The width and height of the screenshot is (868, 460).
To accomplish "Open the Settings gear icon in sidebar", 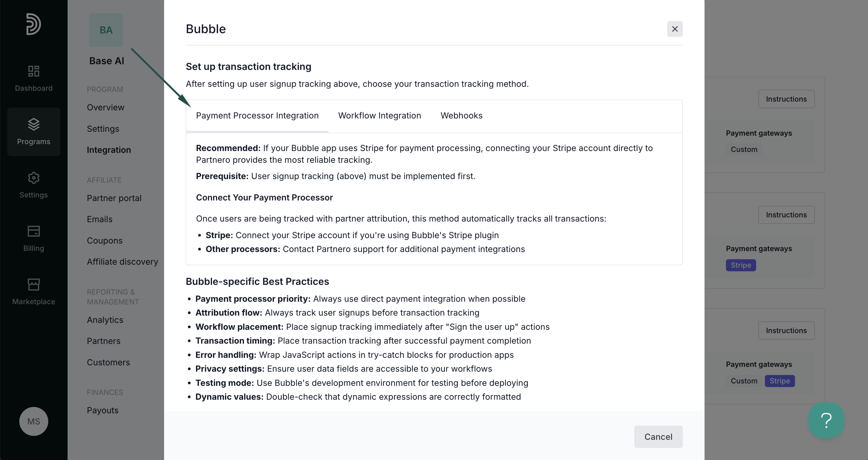I will (x=34, y=178).
